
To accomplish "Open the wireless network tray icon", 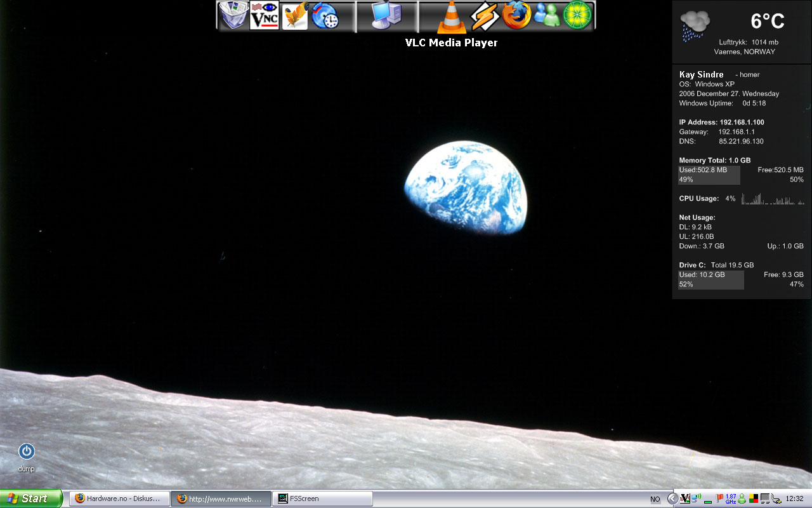I will tap(696, 498).
